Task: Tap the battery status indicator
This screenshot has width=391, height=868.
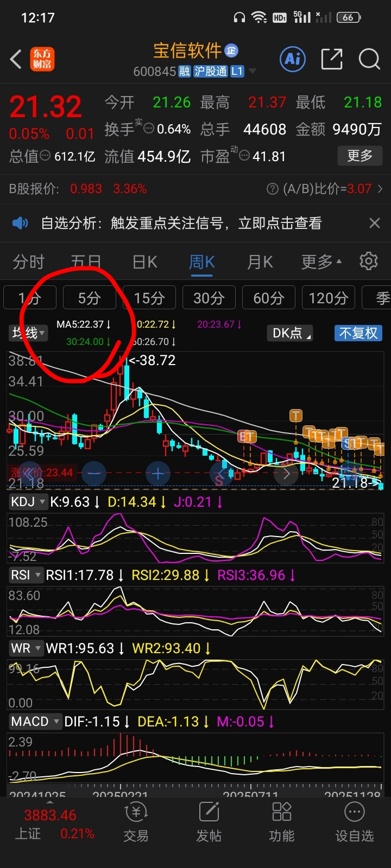Action: [349, 17]
